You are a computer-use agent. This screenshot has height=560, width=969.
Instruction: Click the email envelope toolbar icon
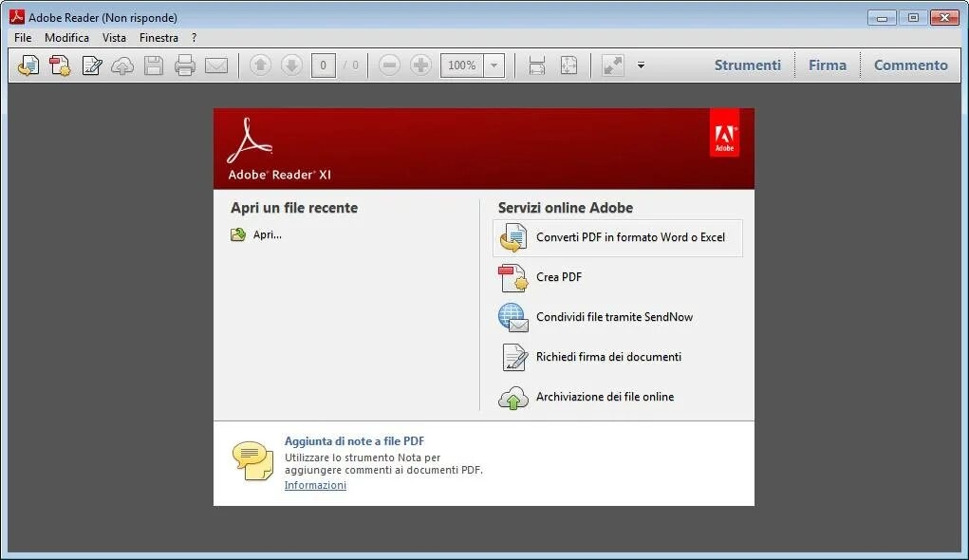click(x=216, y=65)
